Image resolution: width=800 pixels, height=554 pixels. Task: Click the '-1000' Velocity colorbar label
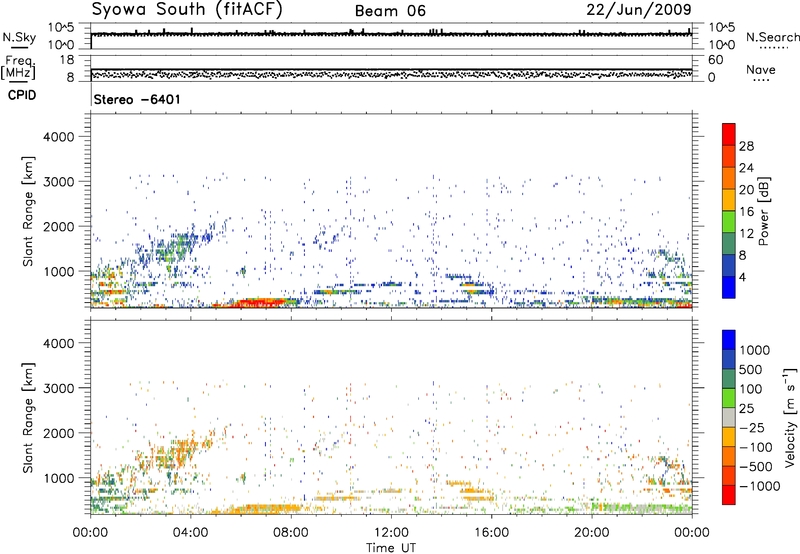click(x=759, y=486)
